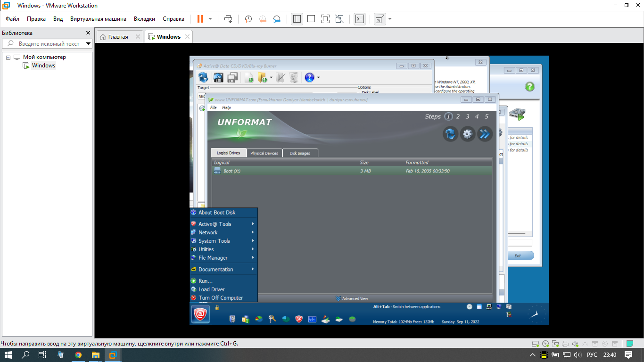Click the next step double-arrow in UNFORMAT
This screenshot has width=644, height=362.
[x=485, y=134]
